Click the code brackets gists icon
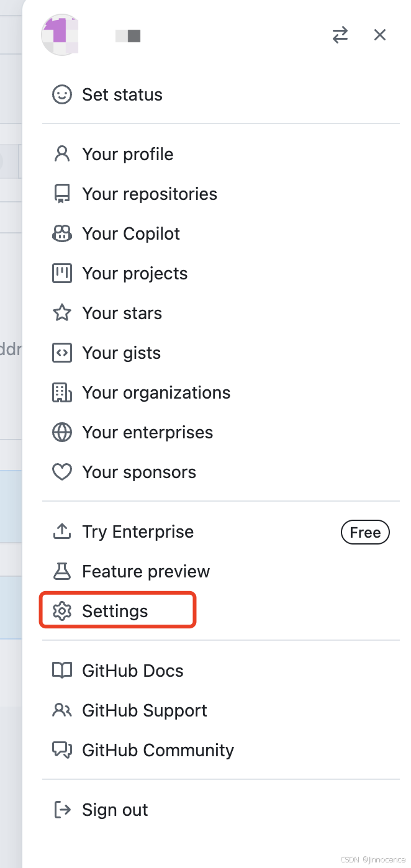This screenshot has height=868, width=411. 62,353
